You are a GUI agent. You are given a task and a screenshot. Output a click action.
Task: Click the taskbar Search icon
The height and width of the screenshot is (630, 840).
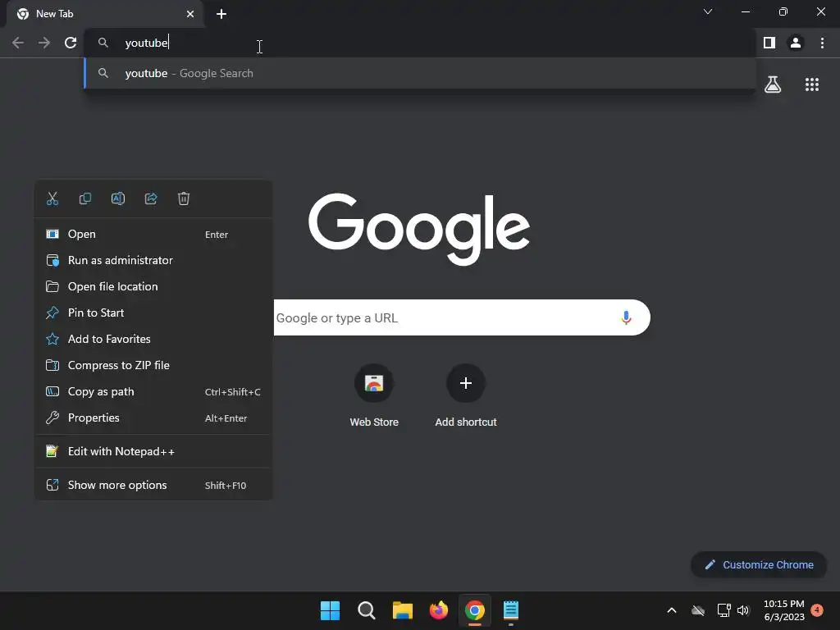(367, 610)
